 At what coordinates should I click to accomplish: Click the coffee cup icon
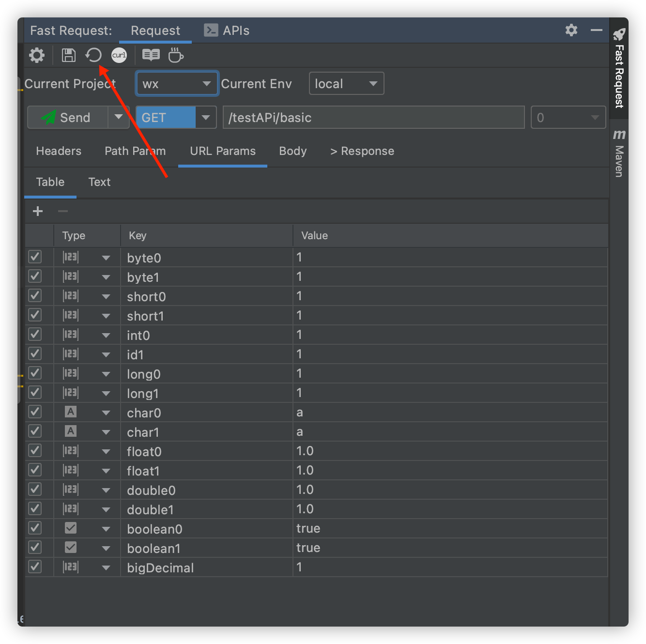tap(175, 55)
